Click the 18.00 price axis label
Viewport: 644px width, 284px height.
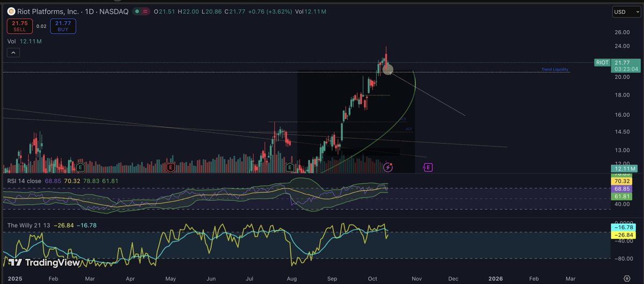(622, 95)
